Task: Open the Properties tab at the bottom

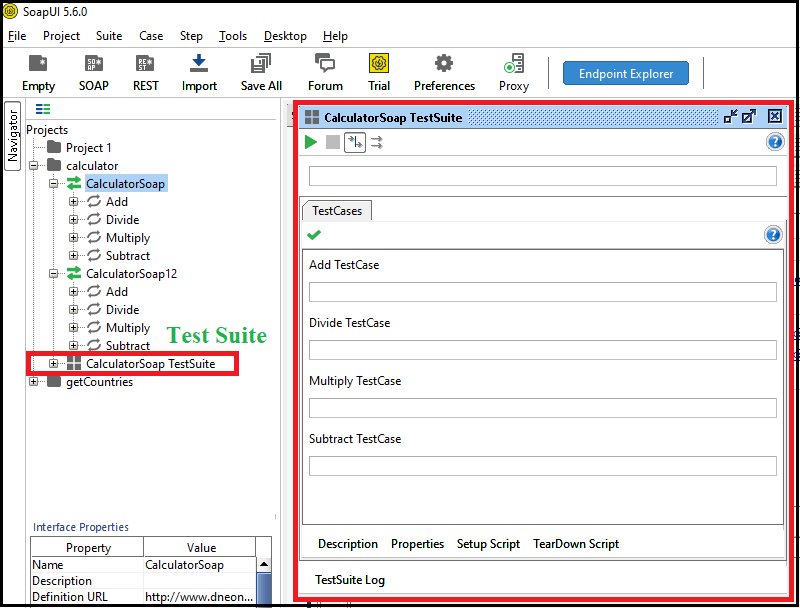Action: pyautogui.click(x=417, y=544)
